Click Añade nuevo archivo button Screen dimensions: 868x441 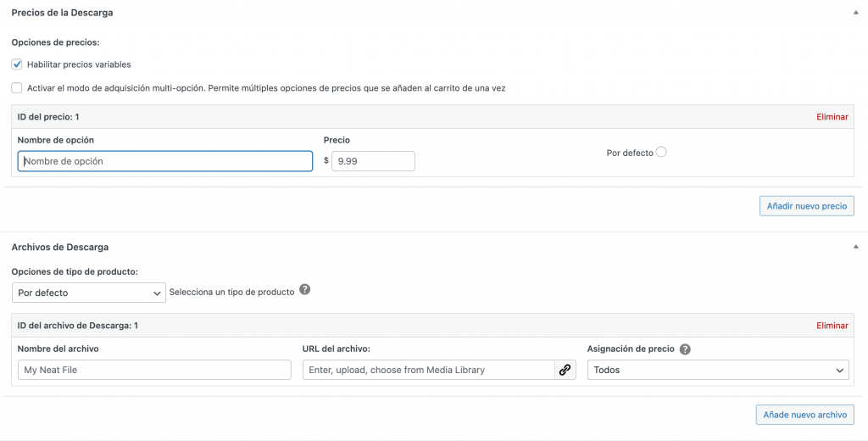tap(805, 415)
